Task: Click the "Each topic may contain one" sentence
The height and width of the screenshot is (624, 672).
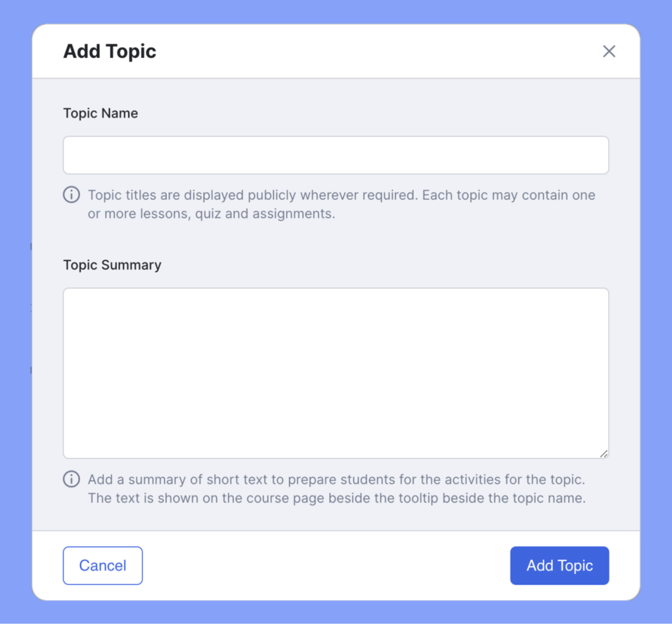Action: pos(508,195)
